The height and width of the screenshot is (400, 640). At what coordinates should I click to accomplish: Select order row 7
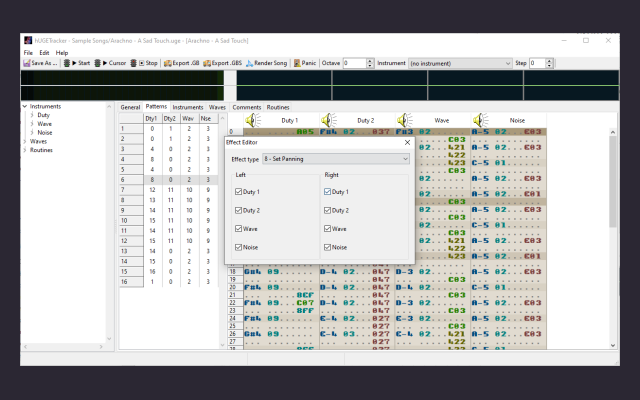(131, 190)
